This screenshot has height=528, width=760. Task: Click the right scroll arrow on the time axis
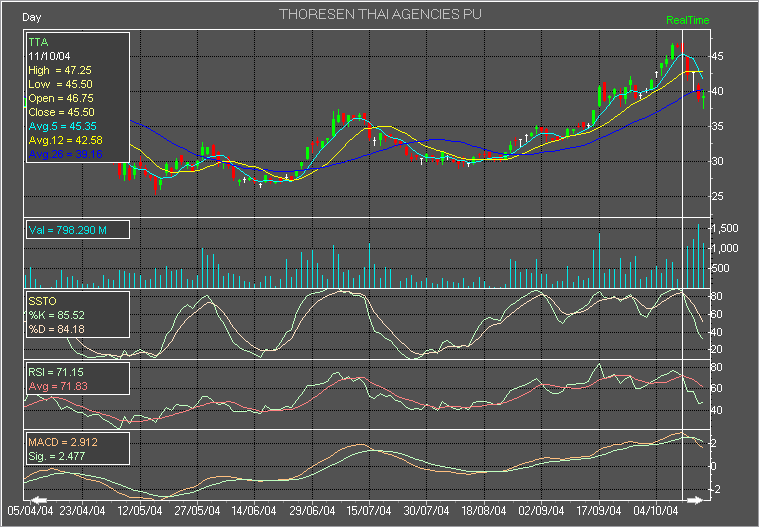(x=695, y=500)
